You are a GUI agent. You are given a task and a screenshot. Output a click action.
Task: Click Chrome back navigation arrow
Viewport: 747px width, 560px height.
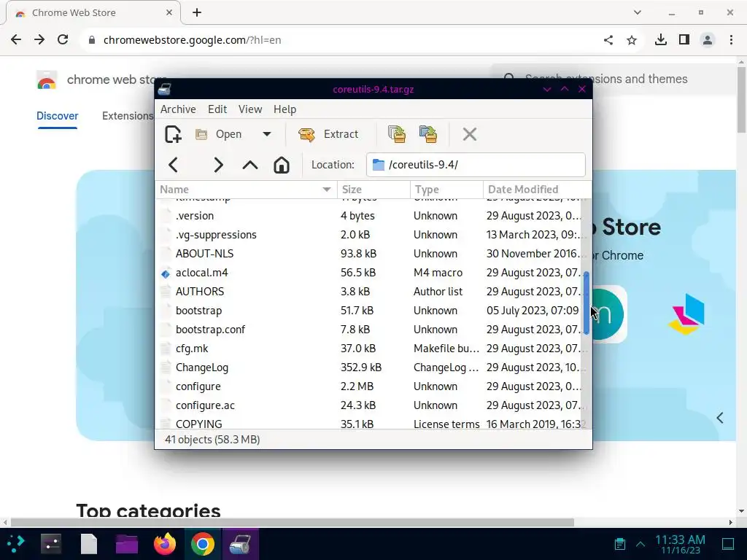[16, 39]
